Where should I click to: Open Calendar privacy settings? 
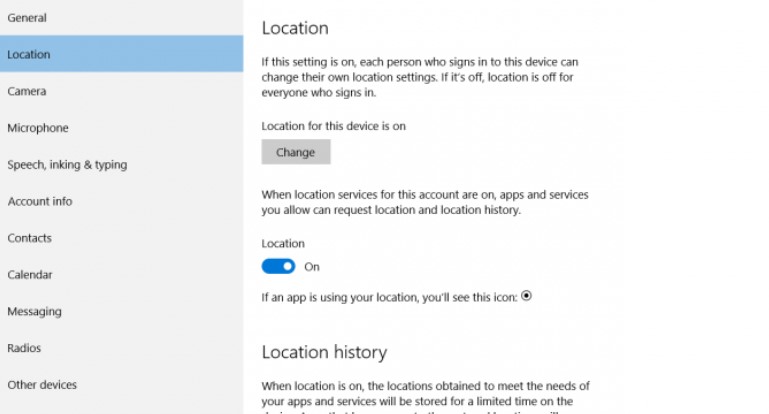tap(30, 275)
